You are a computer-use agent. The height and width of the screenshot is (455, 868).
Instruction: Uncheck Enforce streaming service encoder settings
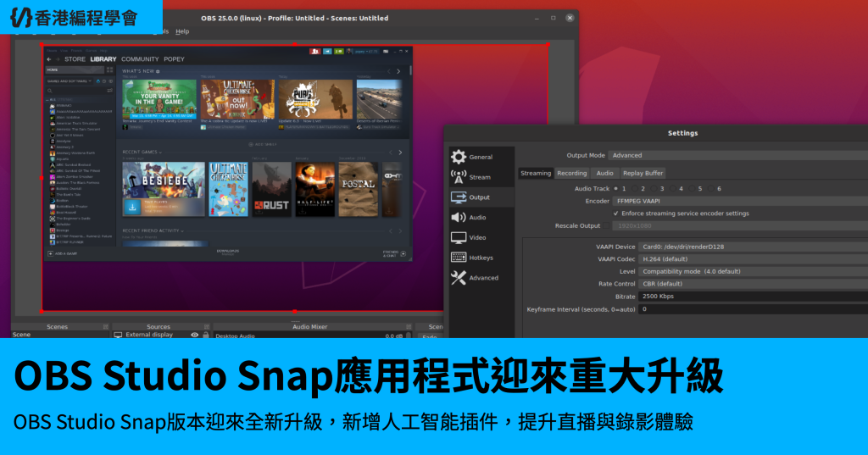click(615, 214)
